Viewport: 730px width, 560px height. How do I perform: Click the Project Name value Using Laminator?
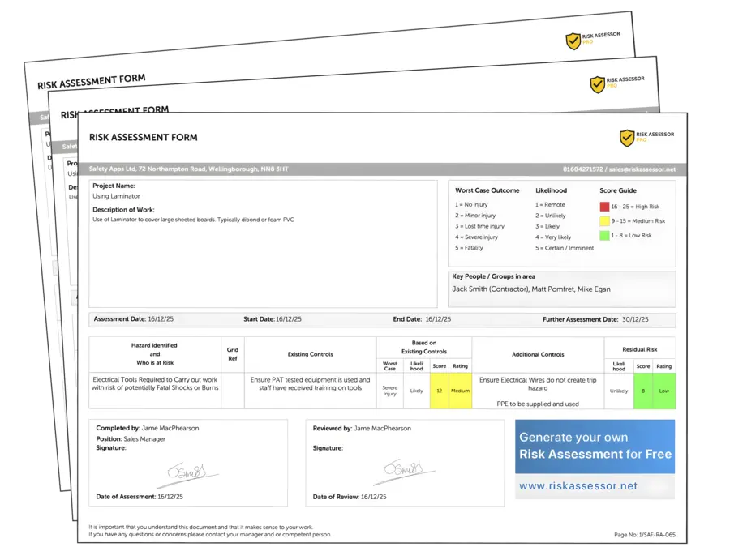pos(117,196)
